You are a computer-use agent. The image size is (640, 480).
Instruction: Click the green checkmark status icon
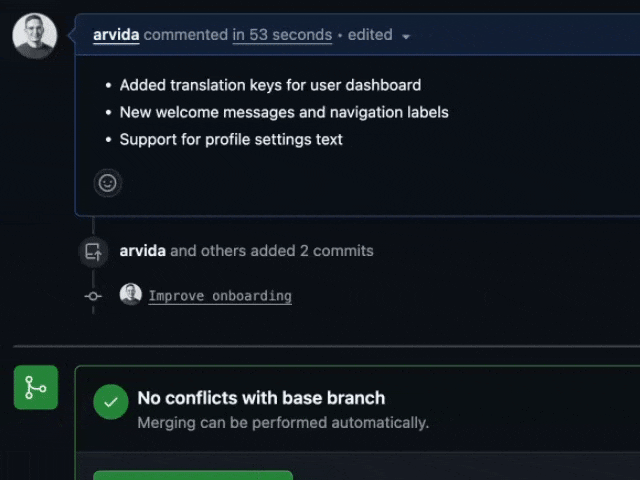[x=111, y=402]
